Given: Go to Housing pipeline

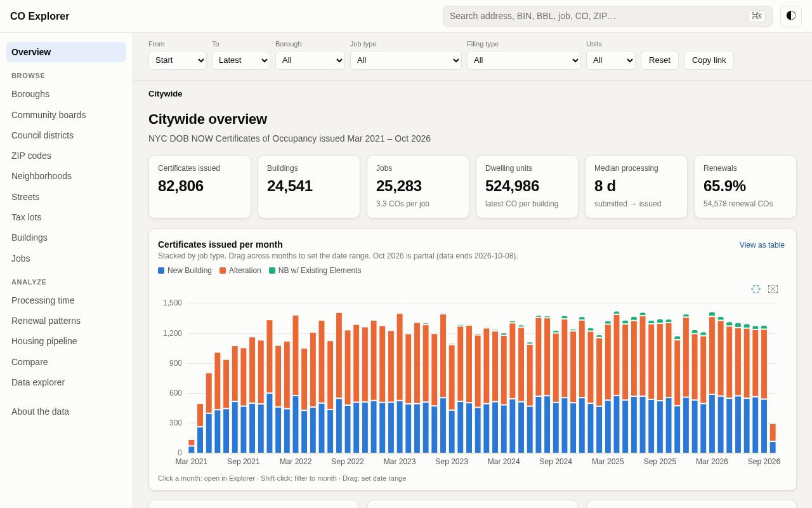Looking at the screenshot, I should [x=66, y=341].
